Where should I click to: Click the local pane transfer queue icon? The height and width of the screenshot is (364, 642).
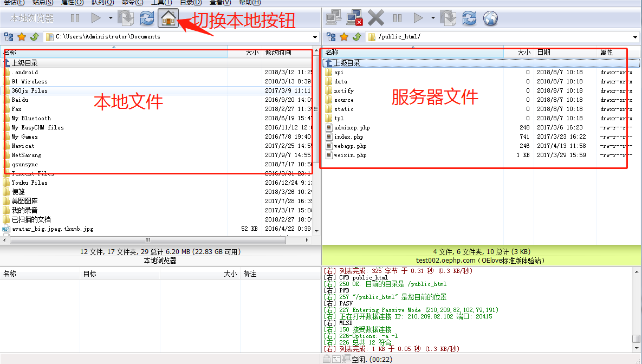click(126, 18)
